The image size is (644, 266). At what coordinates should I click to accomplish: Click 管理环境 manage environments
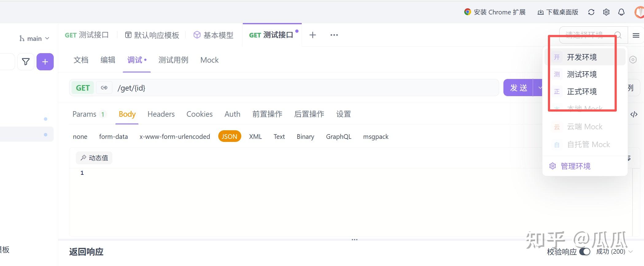[576, 166]
